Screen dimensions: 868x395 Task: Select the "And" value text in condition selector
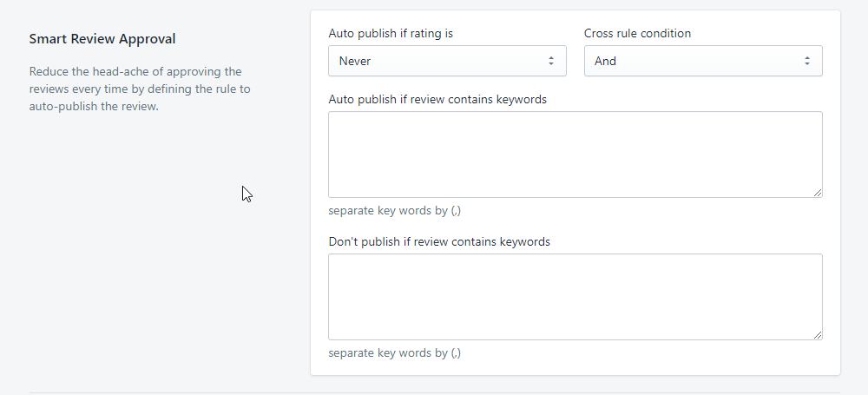point(605,61)
